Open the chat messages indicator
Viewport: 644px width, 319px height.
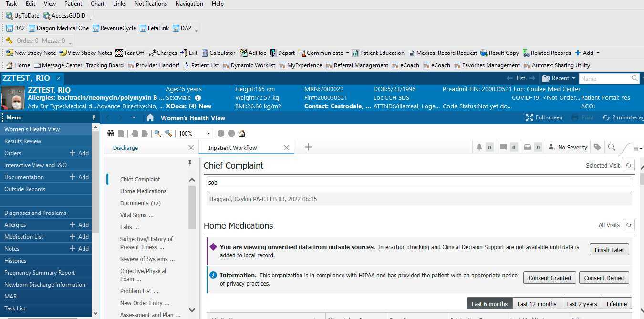tap(503, 148)
